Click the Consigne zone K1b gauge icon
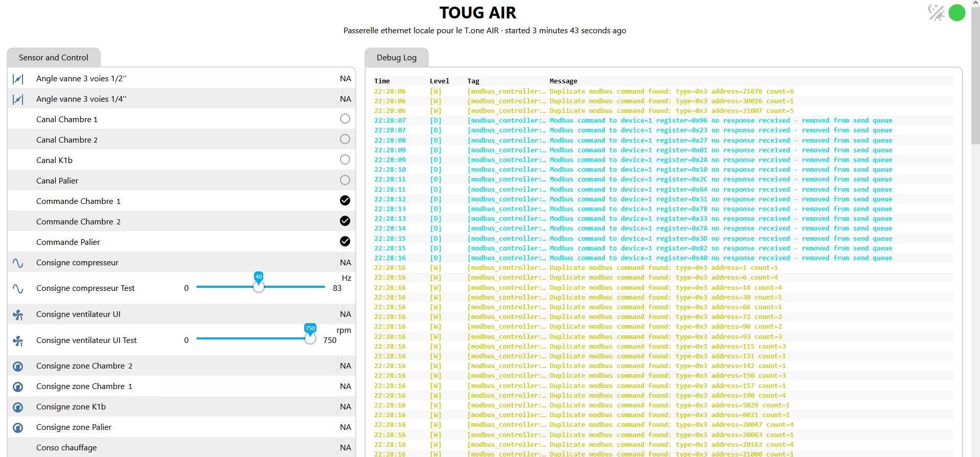This screenshot has width=980, height=457. pos(18,407)
